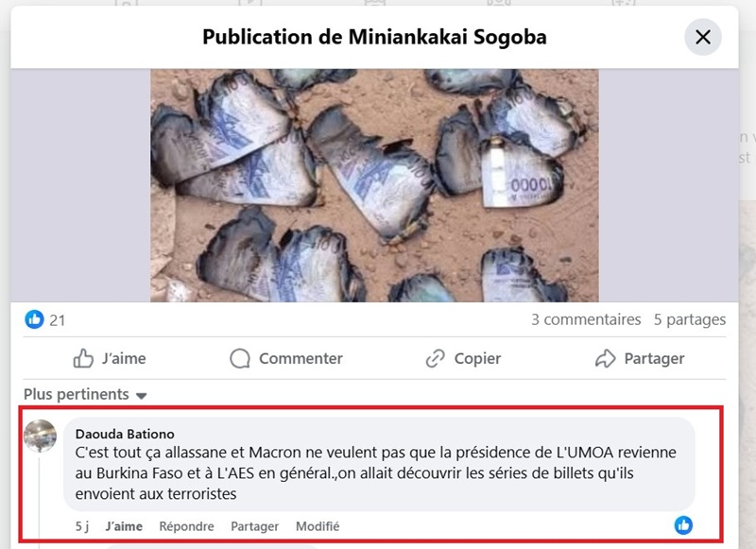Click the Commenter speech bubble icon

(240, 359)
